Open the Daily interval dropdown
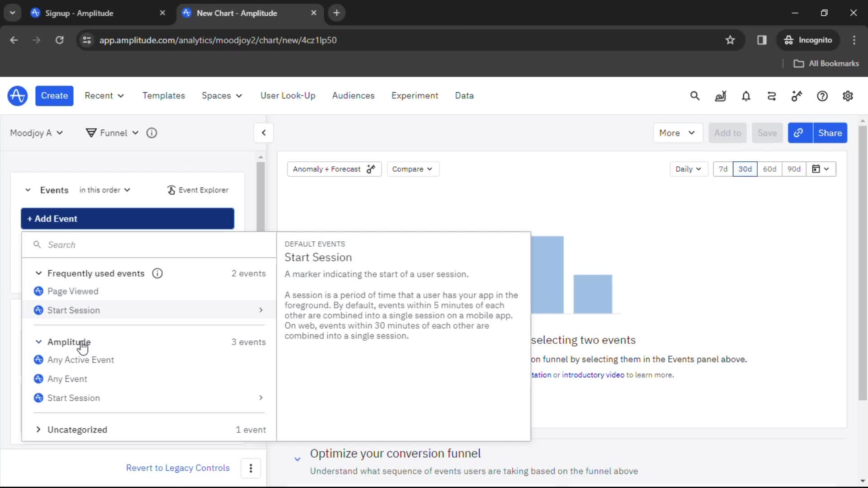This screenshot has height=488, width=868. (689, 169)
